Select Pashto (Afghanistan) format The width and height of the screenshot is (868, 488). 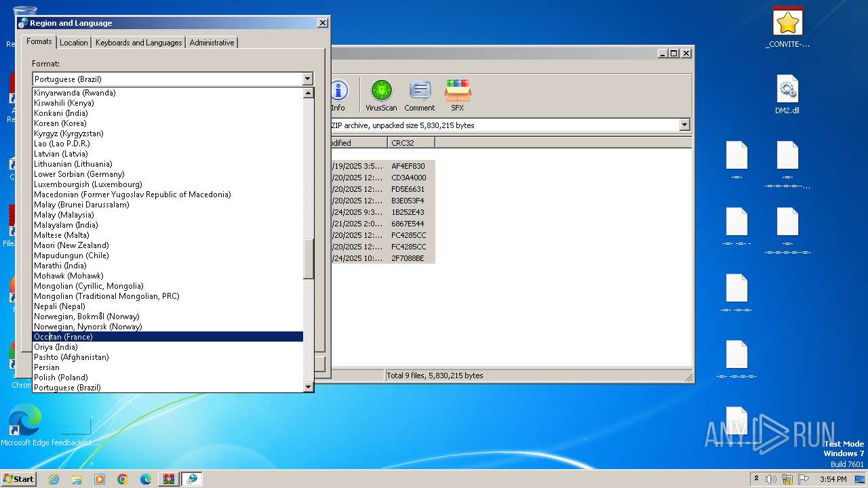click(x=167, y=357)
